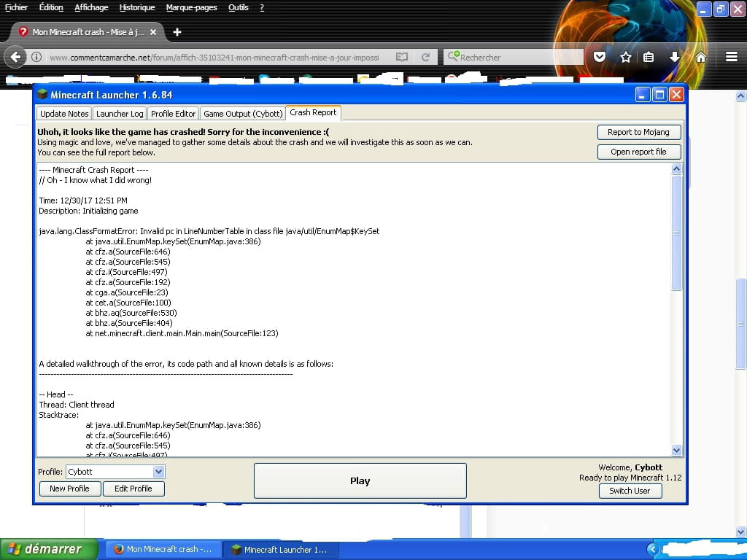Screen dimensions: 747x560
Task: Open Firefox hamburger menu
Action: click(732, 57)
